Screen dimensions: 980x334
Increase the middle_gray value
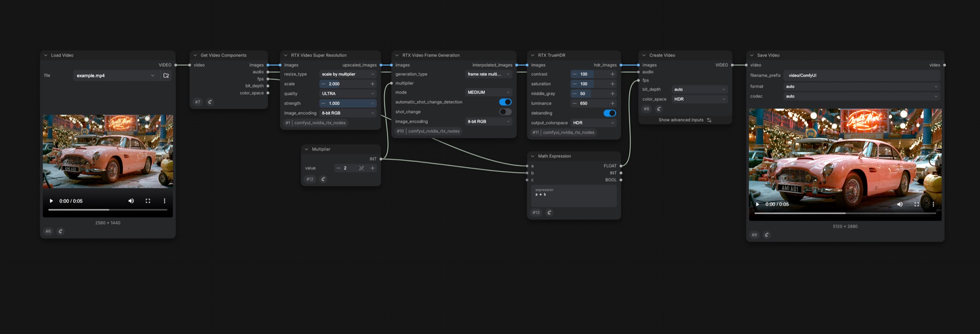tap(612, 94)
